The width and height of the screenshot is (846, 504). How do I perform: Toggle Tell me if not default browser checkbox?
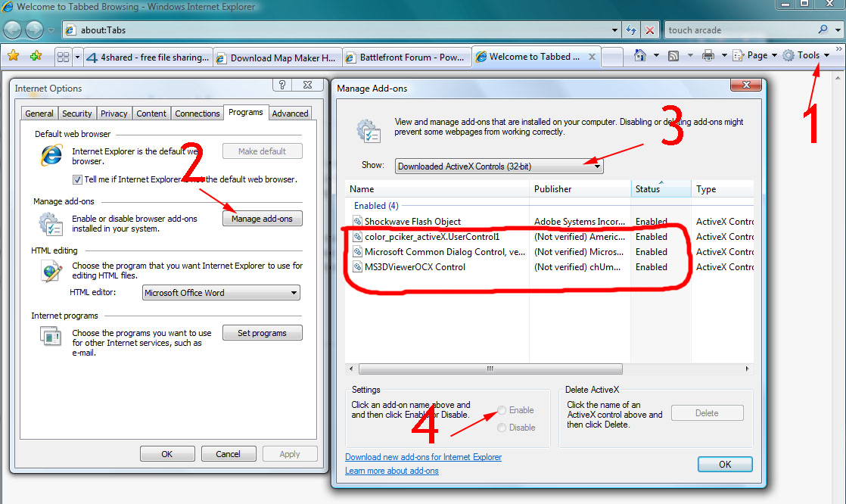(x=77, y=179)
